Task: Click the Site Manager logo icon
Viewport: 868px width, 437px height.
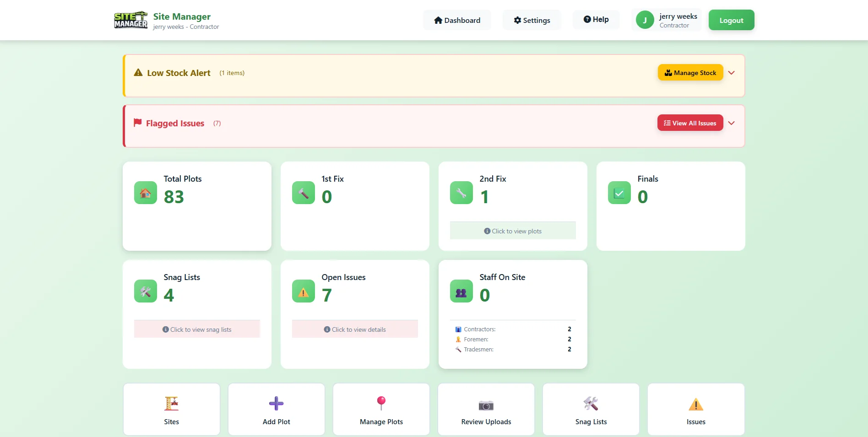Action: [x=130, y=20]
